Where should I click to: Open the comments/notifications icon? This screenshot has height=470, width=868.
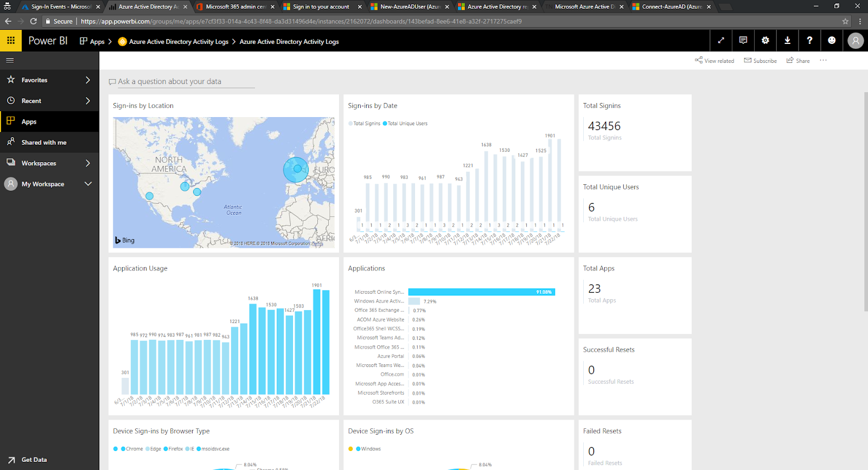(743, 41)
